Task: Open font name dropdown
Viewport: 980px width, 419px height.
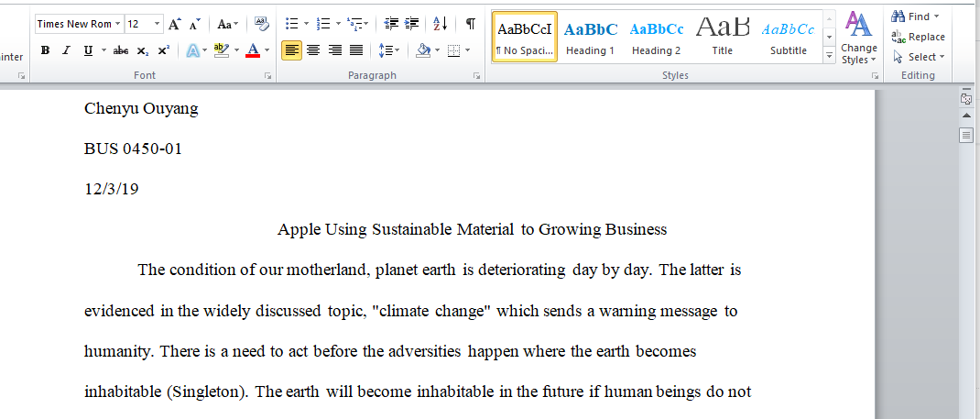Action: [117, 24]
